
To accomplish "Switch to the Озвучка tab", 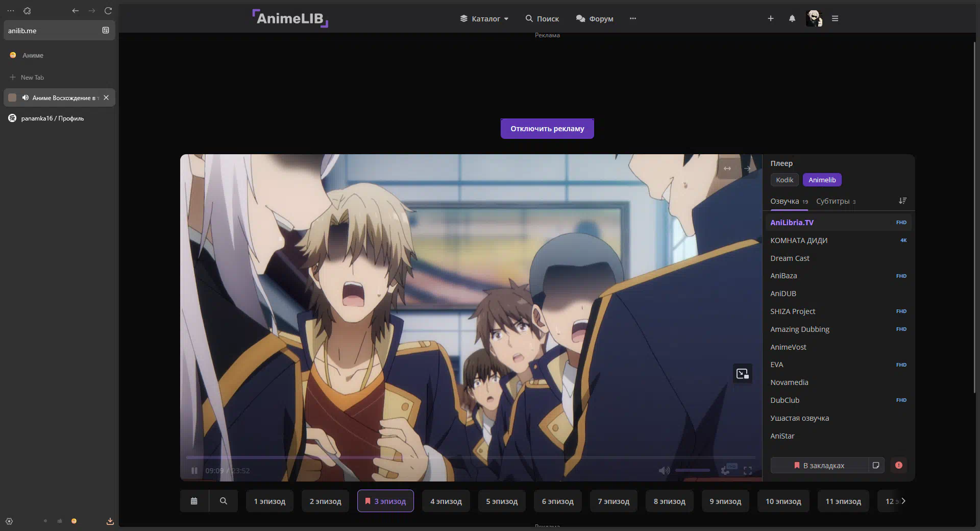I will tap(789, 201).
